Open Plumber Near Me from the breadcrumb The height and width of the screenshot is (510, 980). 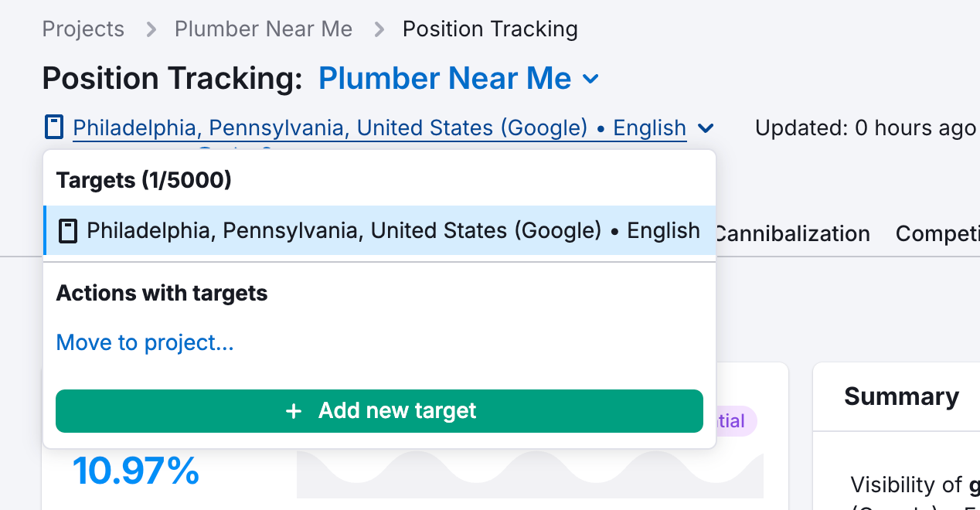263,29
